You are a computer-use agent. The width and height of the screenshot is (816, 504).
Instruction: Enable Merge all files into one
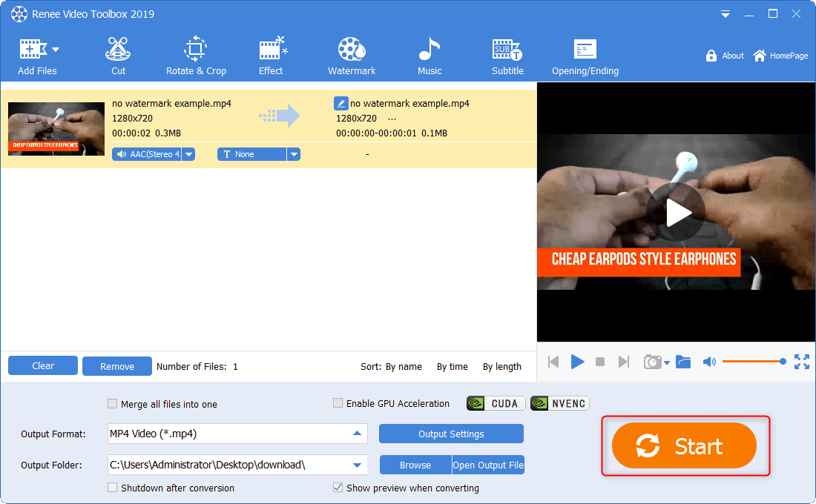point(113,404)
